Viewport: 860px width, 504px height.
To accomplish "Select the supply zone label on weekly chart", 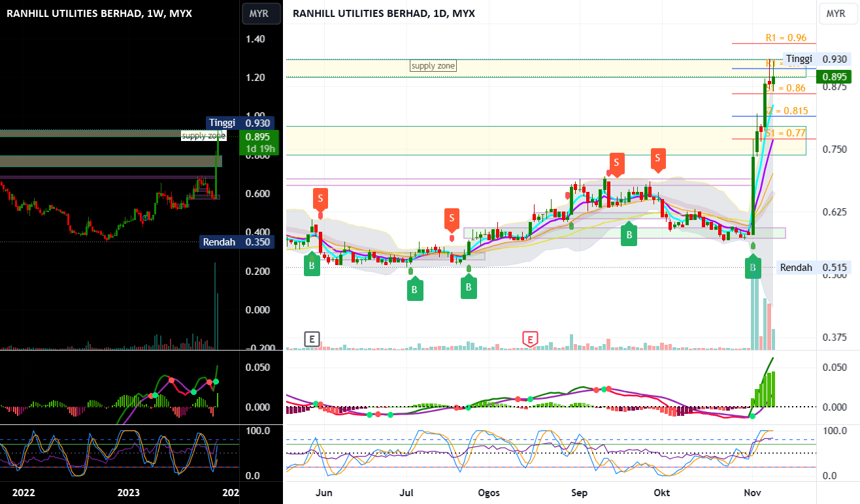I will (203, 136).
